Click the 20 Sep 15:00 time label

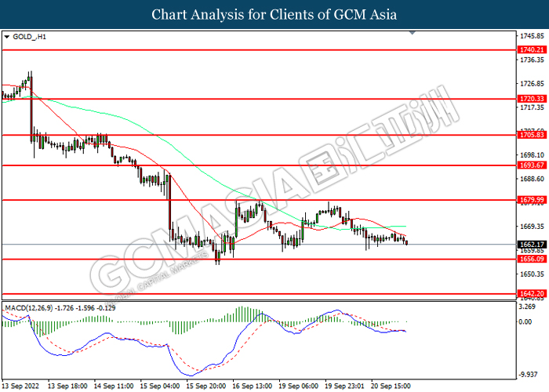pos(391,387)
